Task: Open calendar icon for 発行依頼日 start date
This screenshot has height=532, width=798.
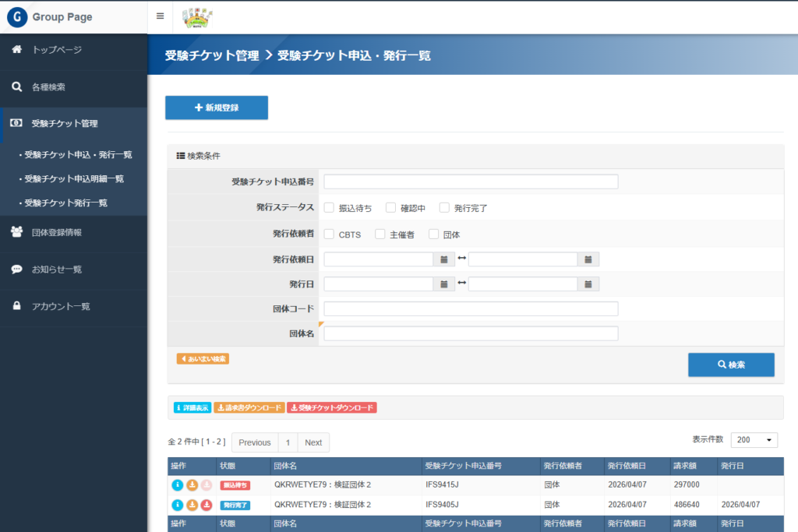Action: coord(443,259)
